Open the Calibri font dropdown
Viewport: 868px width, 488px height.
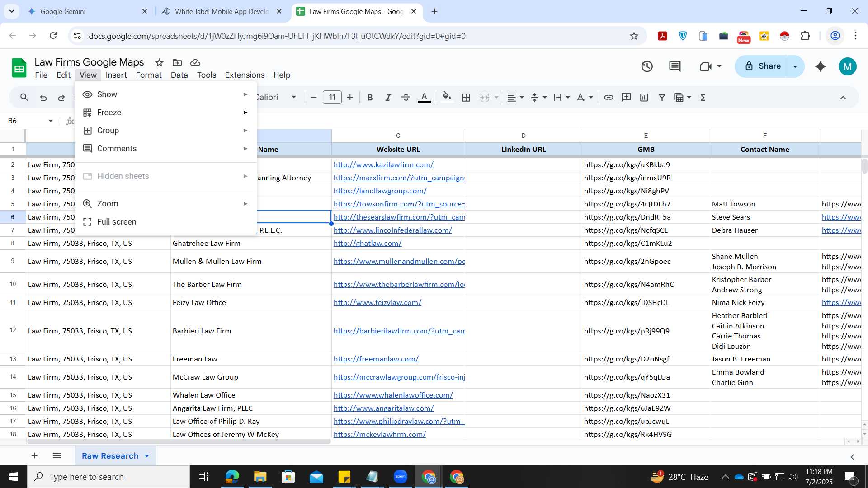point(276,97)
